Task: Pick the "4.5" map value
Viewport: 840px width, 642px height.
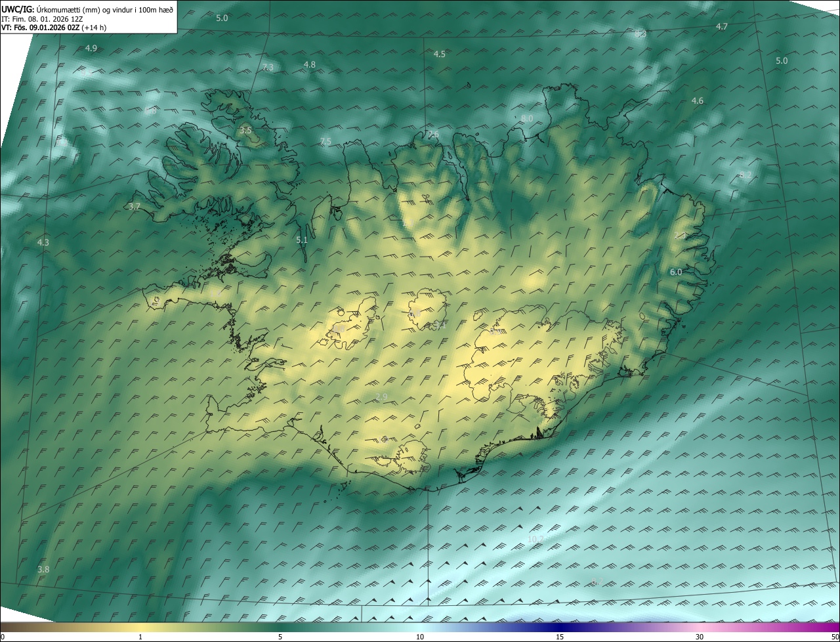Action: click(x=440, y=54)
